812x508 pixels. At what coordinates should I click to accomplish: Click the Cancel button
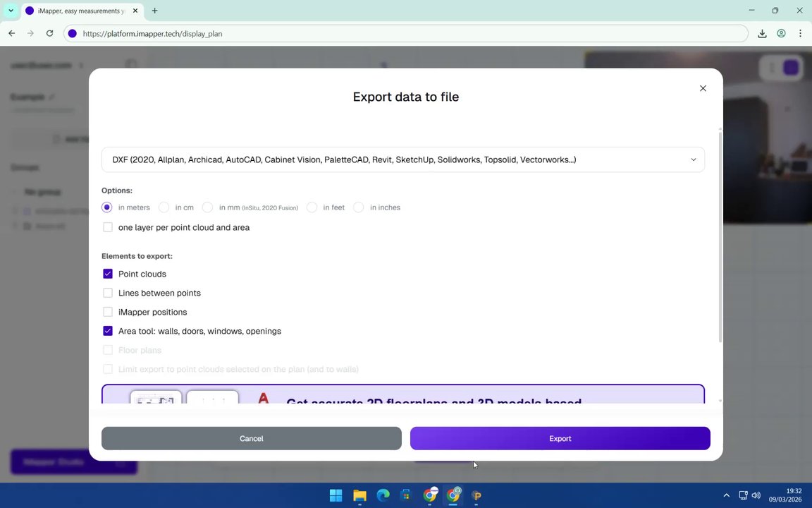click(x=251, y=439)
